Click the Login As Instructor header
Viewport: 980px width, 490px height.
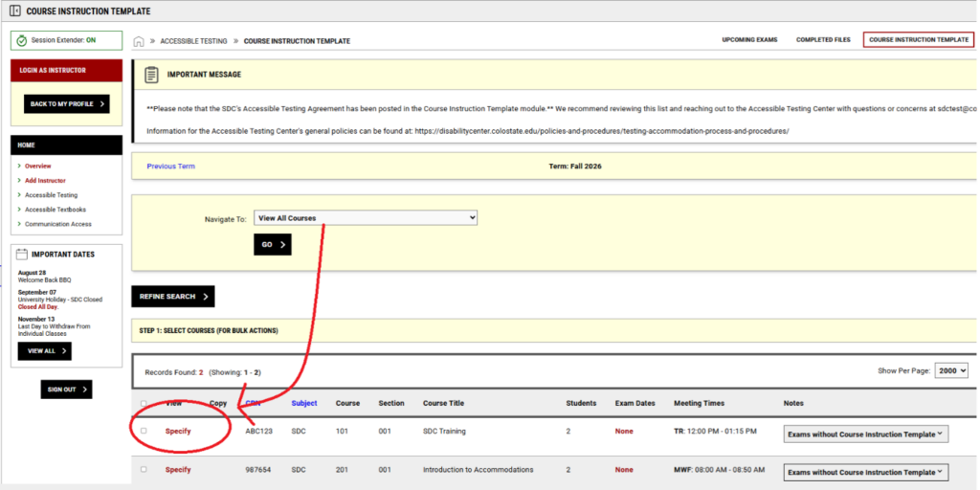pos(66,71)
